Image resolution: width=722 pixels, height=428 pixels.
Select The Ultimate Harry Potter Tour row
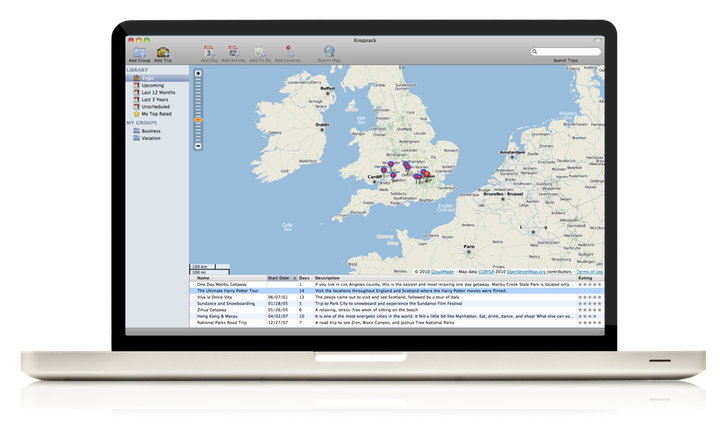point(397,291)
